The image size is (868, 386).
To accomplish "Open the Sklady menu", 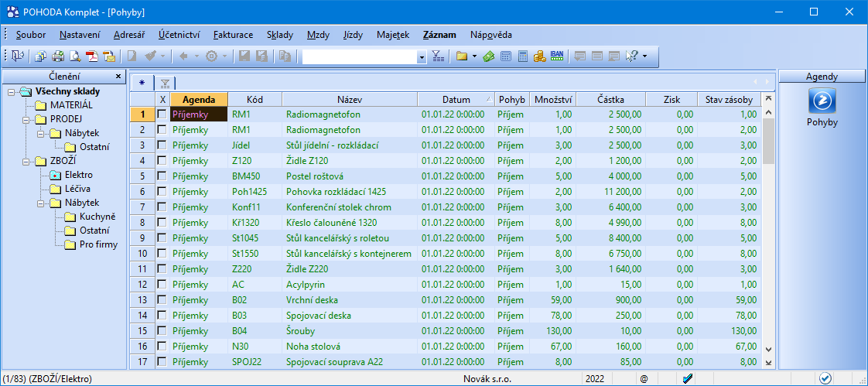I will [280, 35].
